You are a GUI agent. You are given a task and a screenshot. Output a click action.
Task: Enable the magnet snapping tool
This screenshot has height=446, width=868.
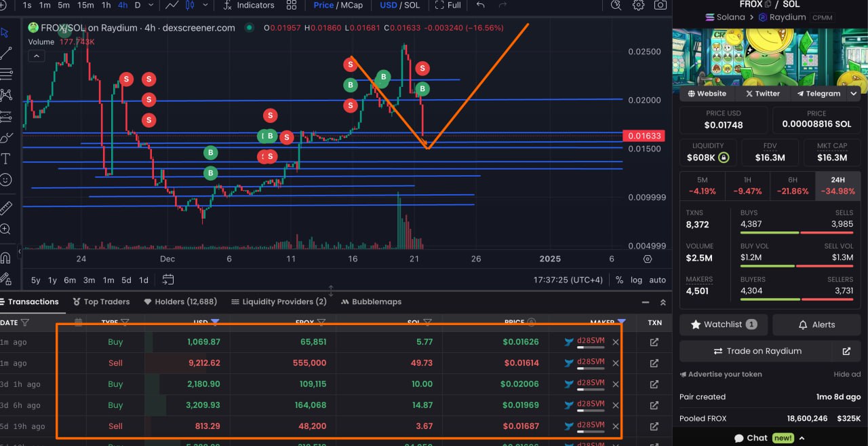[x=5, y=257]
